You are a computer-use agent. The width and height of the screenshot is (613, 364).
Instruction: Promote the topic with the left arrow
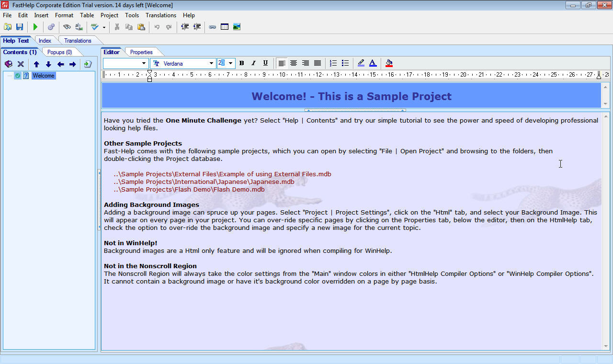[60, 64]
